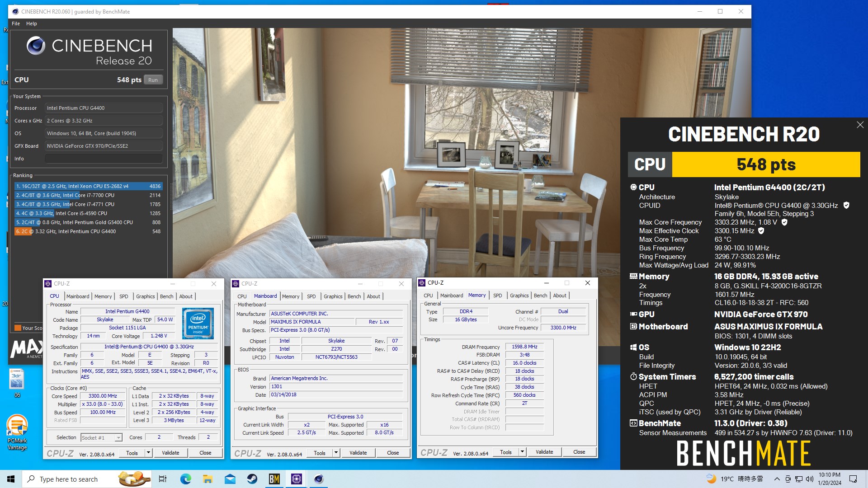Open About tab in the right CPU-Z window

pyautogui.click(x=560, y=296)
